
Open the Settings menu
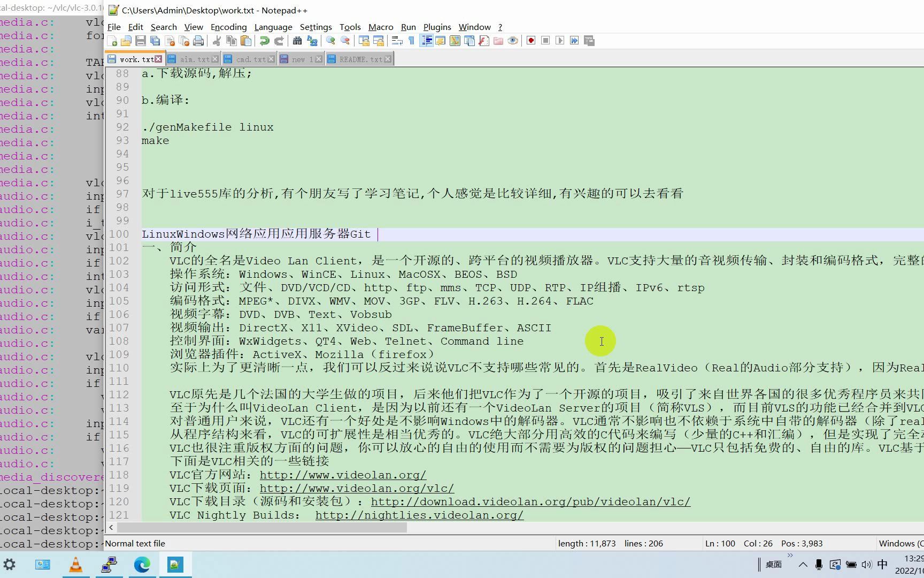coord(316,27)
